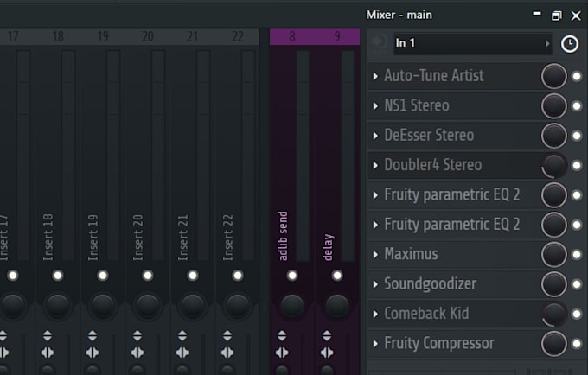The height and width of the screenshot is (375, 588).
Task: Open the latency clock icon in Mixer
Action: (x=569, y=44)
